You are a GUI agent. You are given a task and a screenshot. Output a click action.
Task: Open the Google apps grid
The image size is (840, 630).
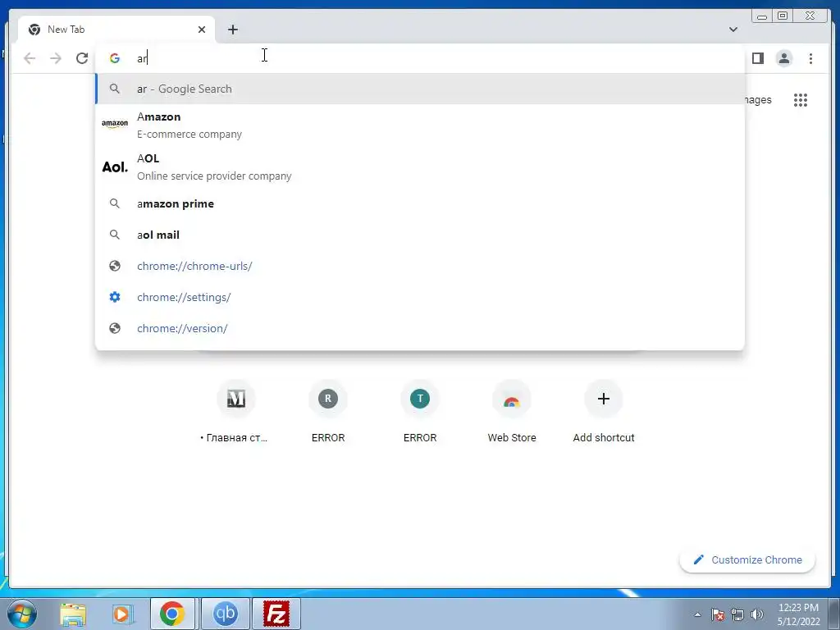(801, 100)
